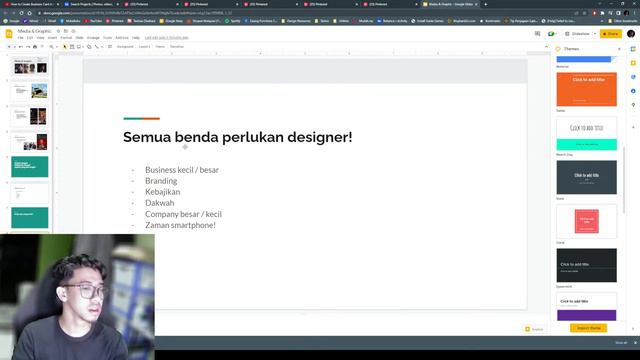Apply the Spearmint dark theme thumbnail
Image resolution: width=640 pixels, height=360 pixels.
(x=587, y=265)
